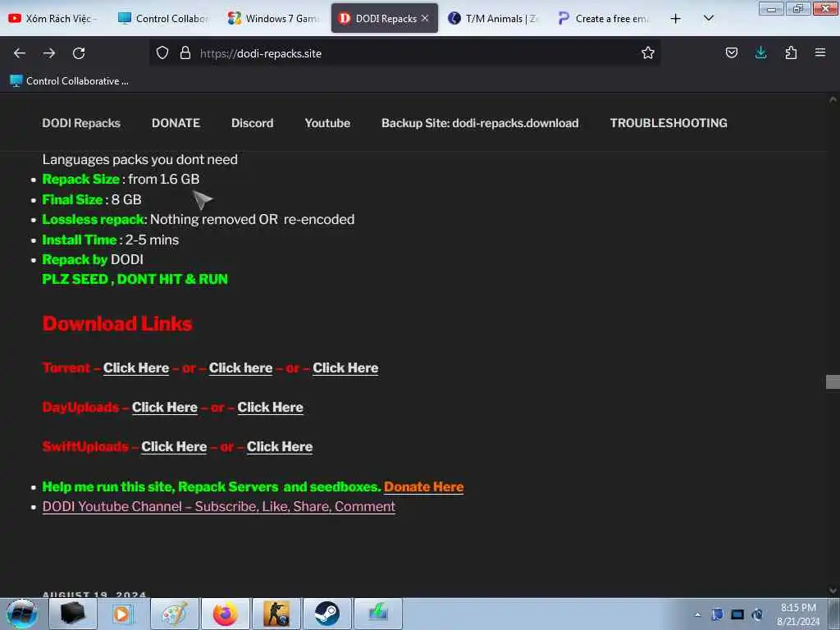Image resolution: width=840 pixels, height=630 pixels.
Task: Open the Firefox downloads panel
Action: click(x=760, y=52)
